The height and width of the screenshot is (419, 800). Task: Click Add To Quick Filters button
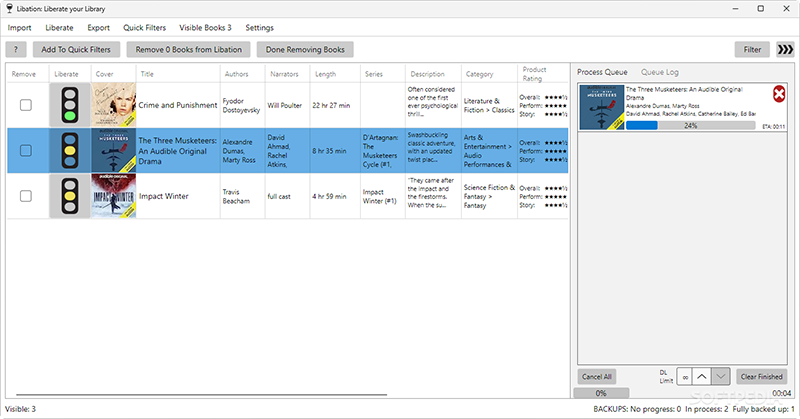tap(76, 50)
